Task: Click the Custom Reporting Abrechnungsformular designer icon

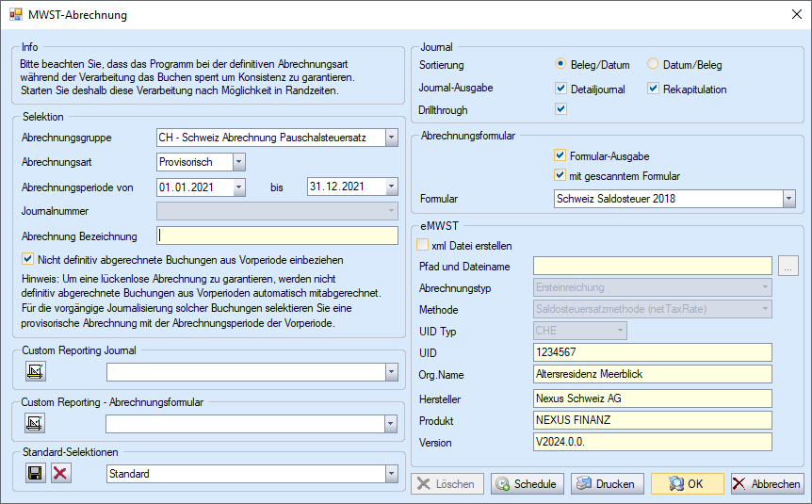Action: click(x=35, y=424)
